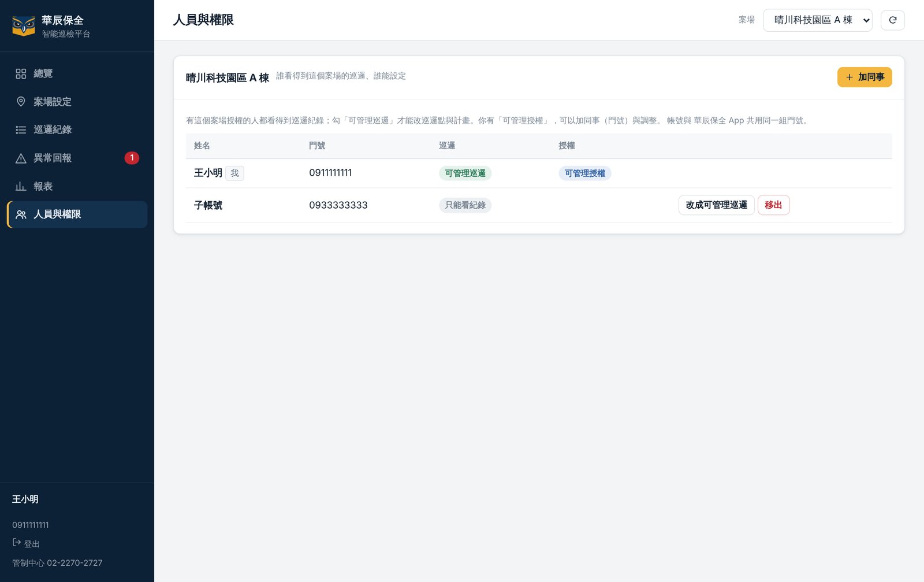Open 異常回報 in the sidebar
The width and height of the screenshot is (924, 582).
77,158
